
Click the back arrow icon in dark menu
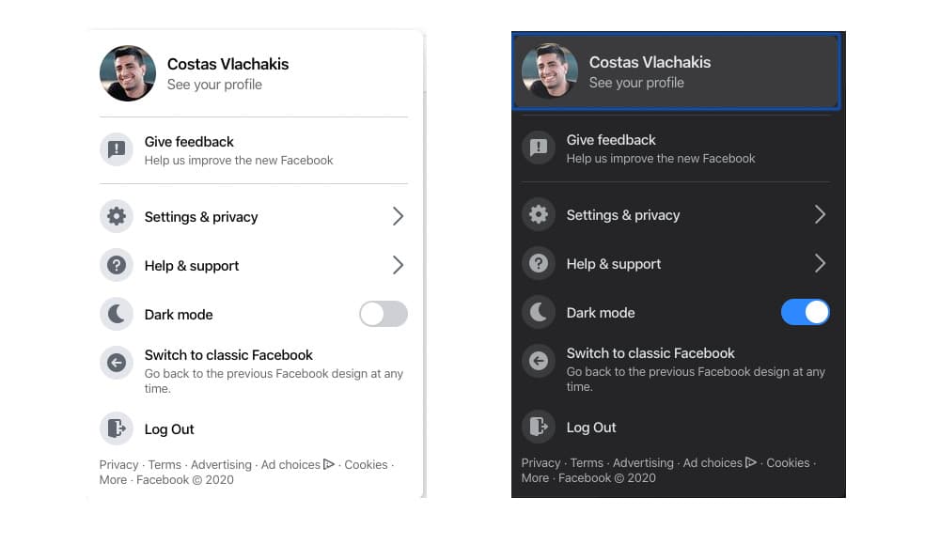point(539,361)
